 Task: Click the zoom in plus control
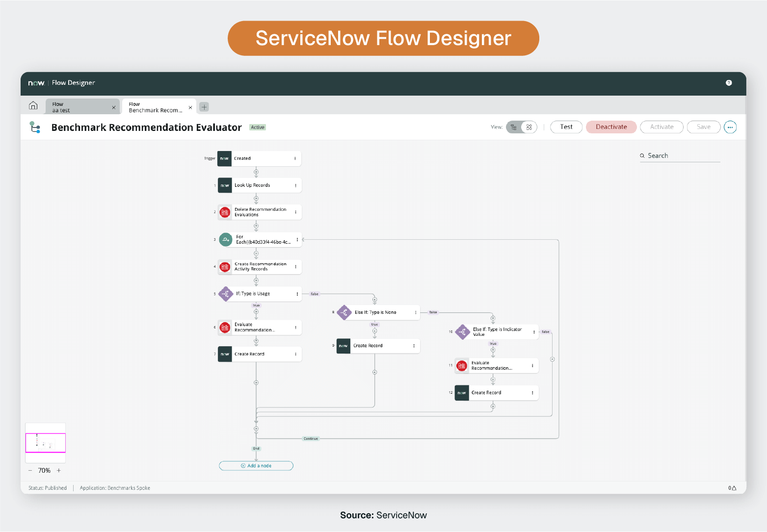[x=58, y=470]
